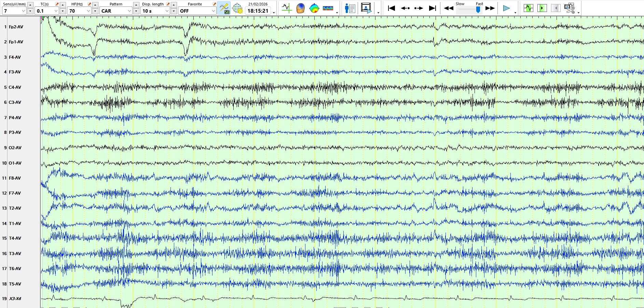Toggle the 50 Hz notch filter
The image size is (644, 308).
(x=224, y=8)
